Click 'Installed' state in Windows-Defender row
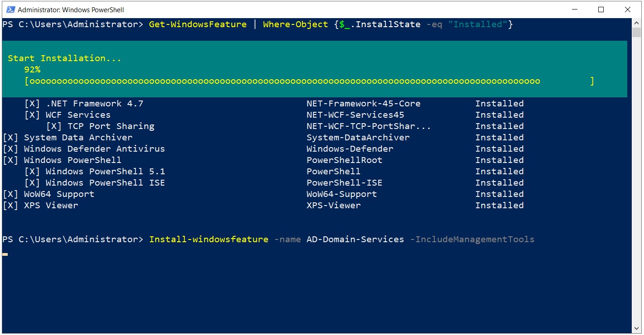 pos(500,149)
